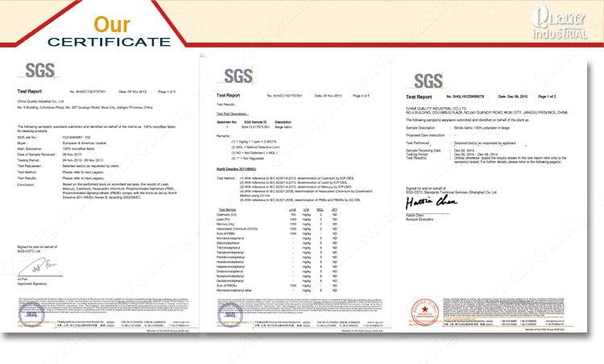Viewport: 604px width, 364px height.
Task: Click the "Specimen No." column header
Action: tap(227, 122)
